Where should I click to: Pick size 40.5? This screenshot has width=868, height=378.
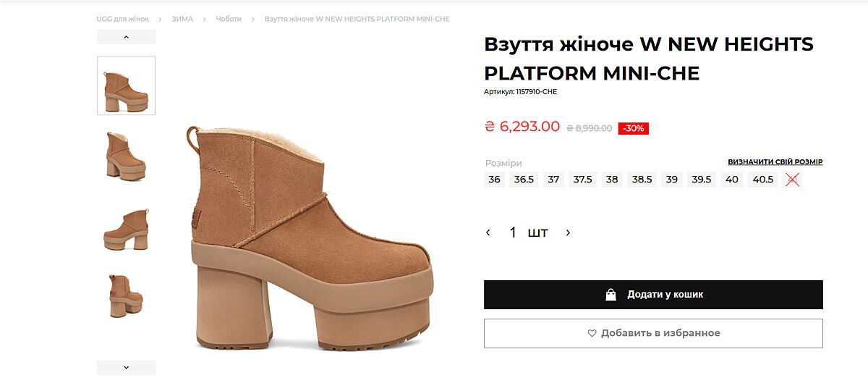coord(763,180)
